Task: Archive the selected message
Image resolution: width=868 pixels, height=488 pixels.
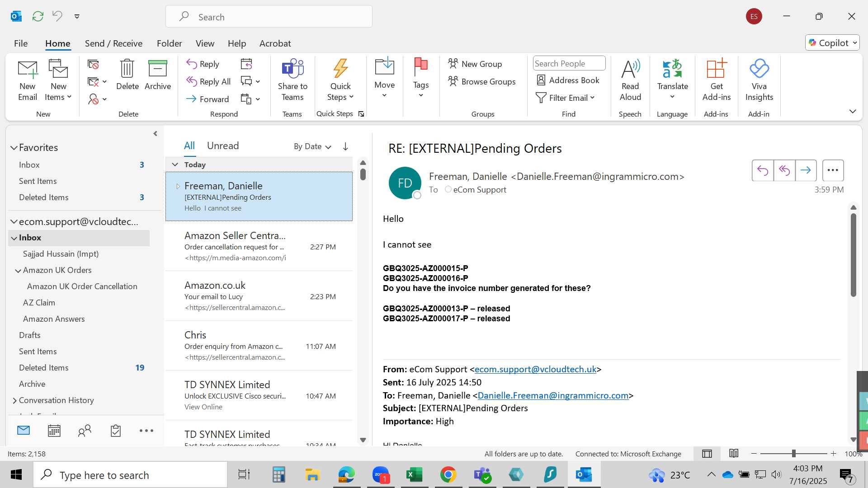Action: (158, 75)
